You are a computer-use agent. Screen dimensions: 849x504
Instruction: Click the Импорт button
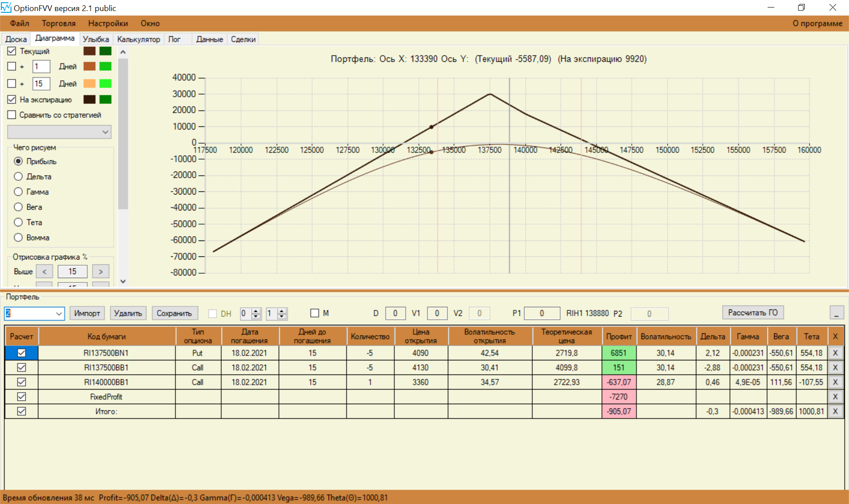87,313
